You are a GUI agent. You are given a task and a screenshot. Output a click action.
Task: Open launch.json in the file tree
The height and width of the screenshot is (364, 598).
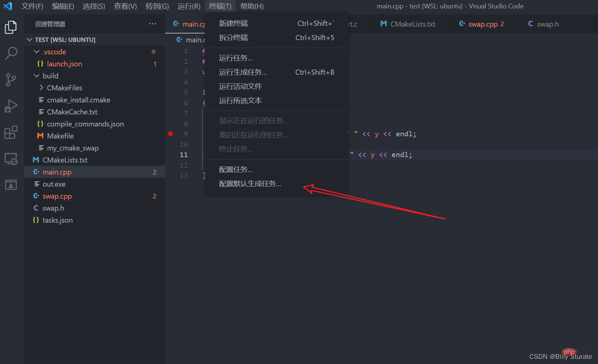point(65,64)
